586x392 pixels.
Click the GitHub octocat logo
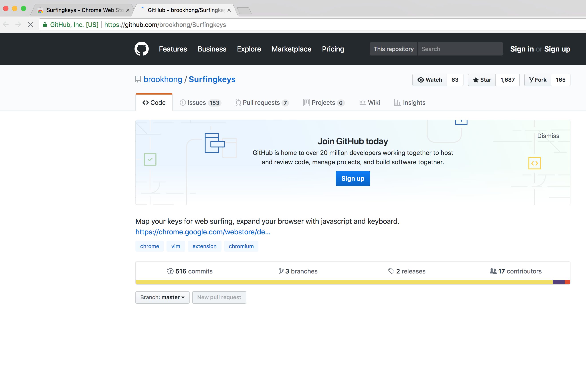(141, 49)
